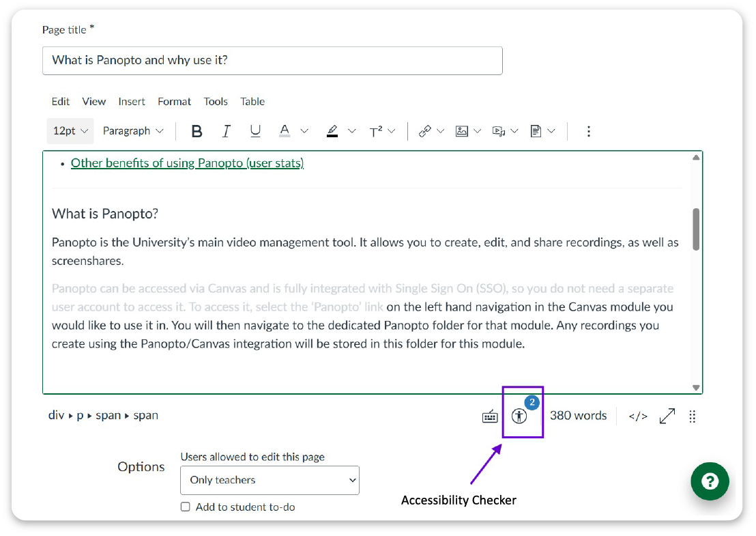
Task: Open the text color picker arrow
Action: pyautogui.click(x=304, y=131)
